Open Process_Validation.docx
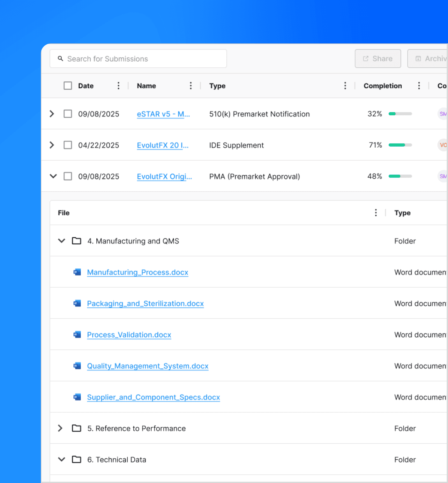The image size is (448, 483). [129, 335]
